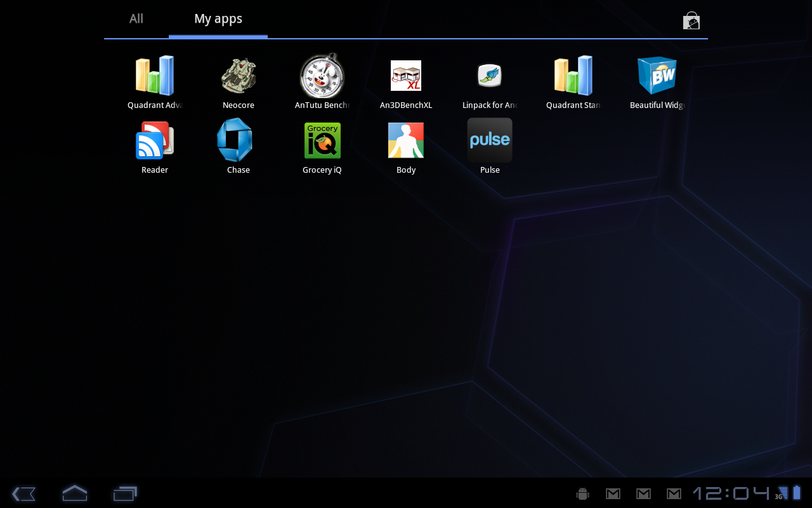Launch the Chase banking app
The height and width of the screenshot is (508, 812).
[x=235, y=140]
